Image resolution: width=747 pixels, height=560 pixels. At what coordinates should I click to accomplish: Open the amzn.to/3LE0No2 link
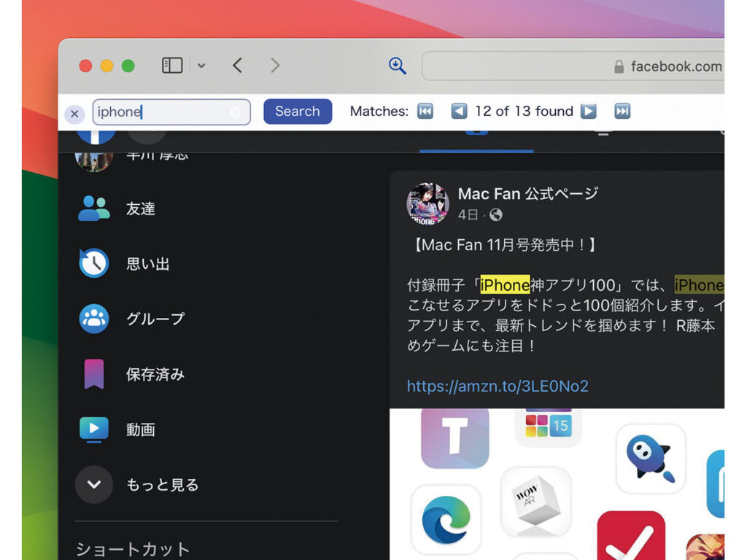(498, 386)
